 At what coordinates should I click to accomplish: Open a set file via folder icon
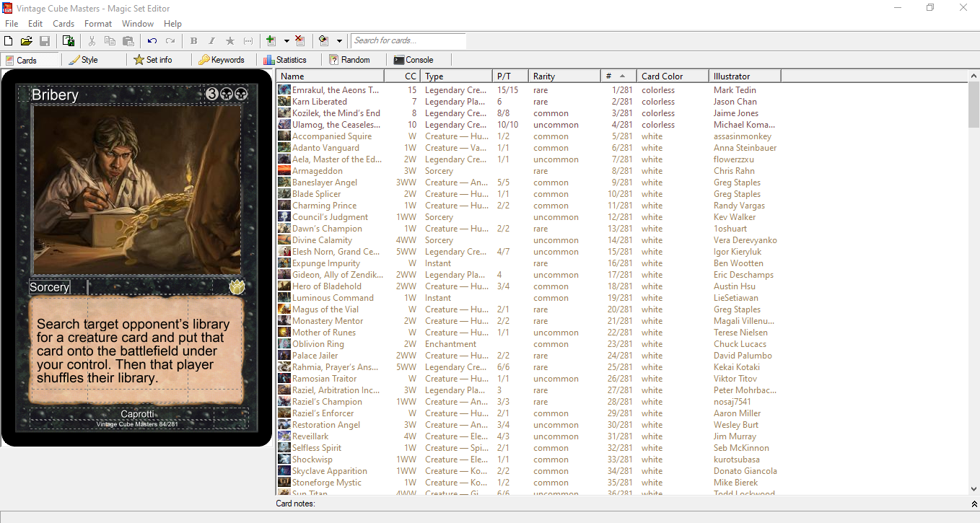pyautogui.click(x=27, y=41)
